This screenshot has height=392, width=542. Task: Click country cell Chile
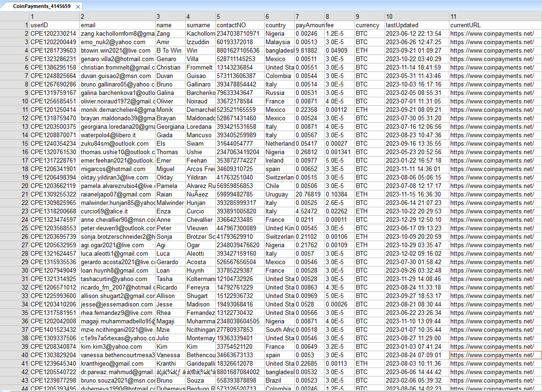pyautogui.click(x=279, y=186)
